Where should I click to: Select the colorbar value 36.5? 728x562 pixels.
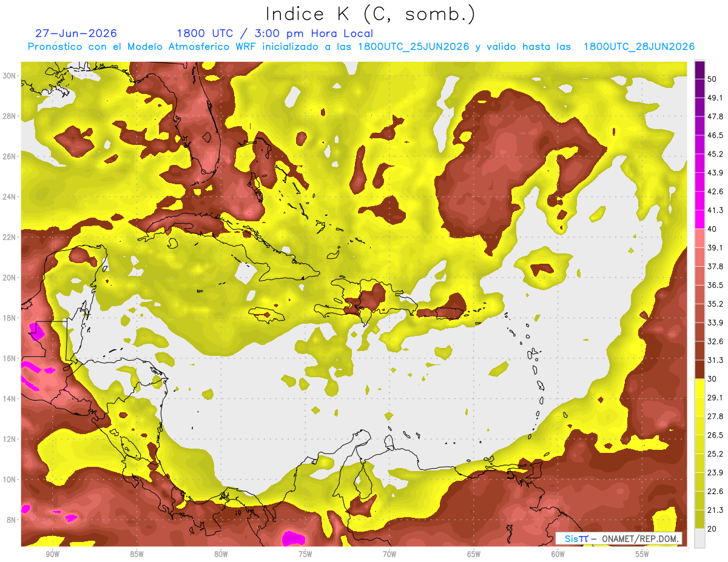coord(715,285)
